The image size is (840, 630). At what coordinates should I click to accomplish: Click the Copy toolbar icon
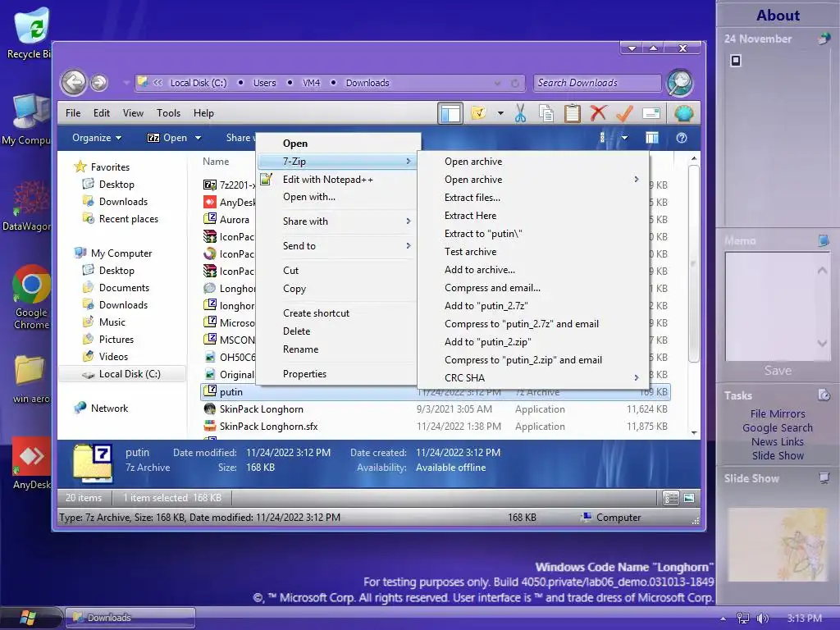(x=546, y=113)
